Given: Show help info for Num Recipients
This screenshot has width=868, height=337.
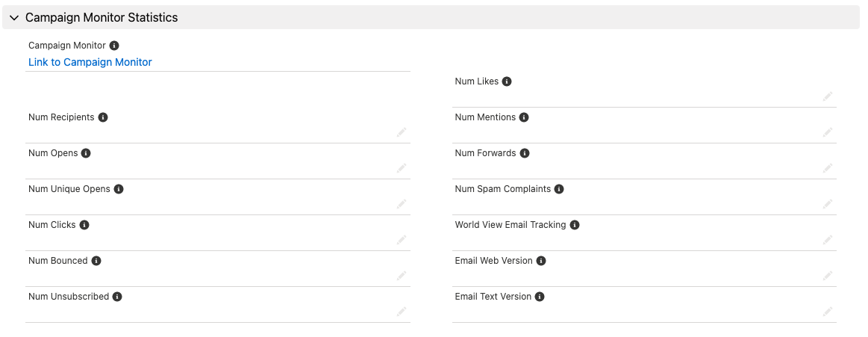Looking at the screenshot, I should pyautogui.click(x=103, y=117).
